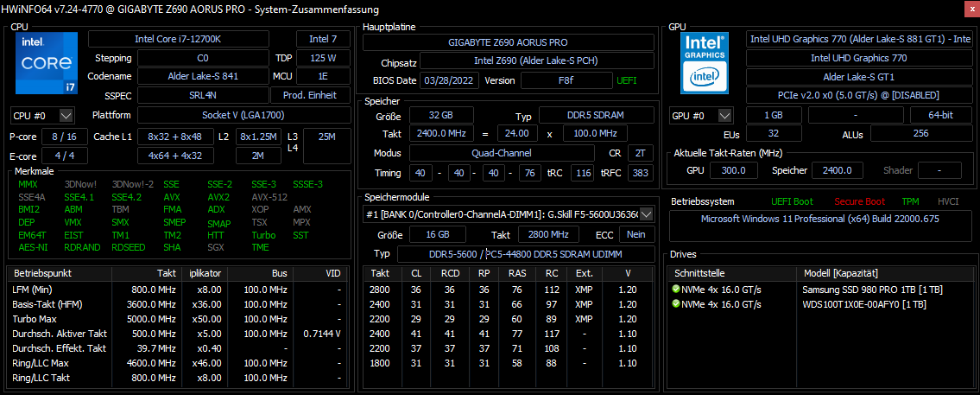The image size is (980, 395).
Task: Click the Intel Graphics logo
Action: pos(706,63)
